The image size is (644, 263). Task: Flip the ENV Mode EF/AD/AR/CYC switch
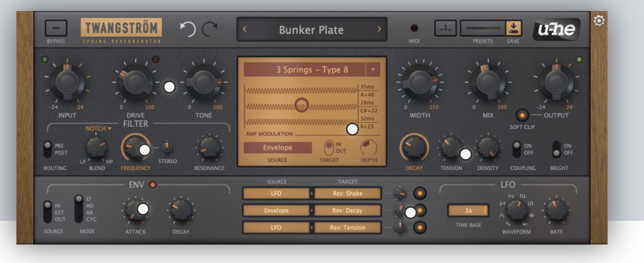pos(79,209)
